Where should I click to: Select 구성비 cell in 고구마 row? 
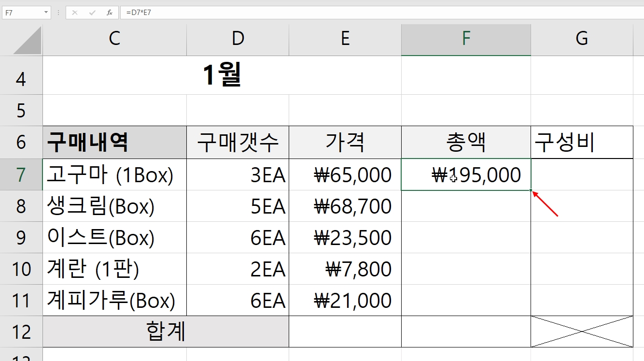click(x=582, y=174)
